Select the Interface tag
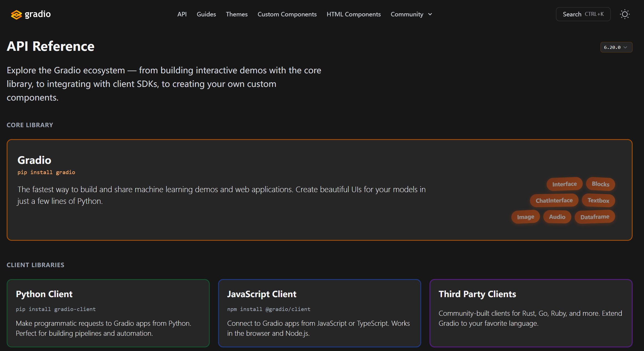The width and height of the screenshot is (644, 351). click(564, 184)
